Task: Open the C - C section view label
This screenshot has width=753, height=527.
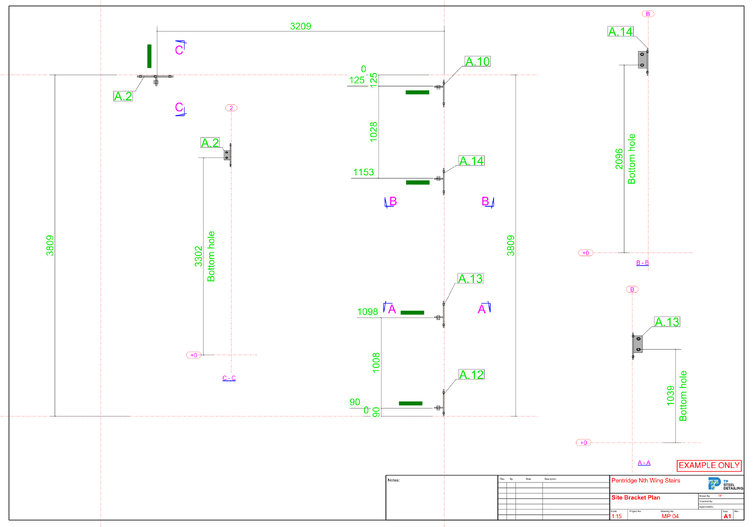Action: pos(229,378)
